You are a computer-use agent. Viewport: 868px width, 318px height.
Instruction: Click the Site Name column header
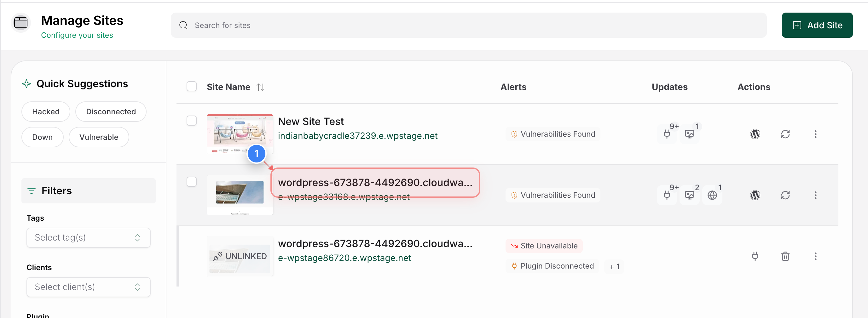coord(229,87)
